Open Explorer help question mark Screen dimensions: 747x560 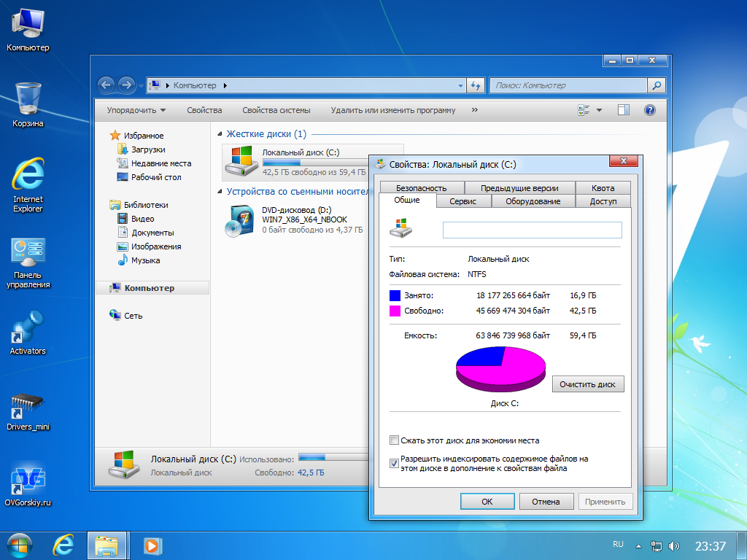click(649, 110)
